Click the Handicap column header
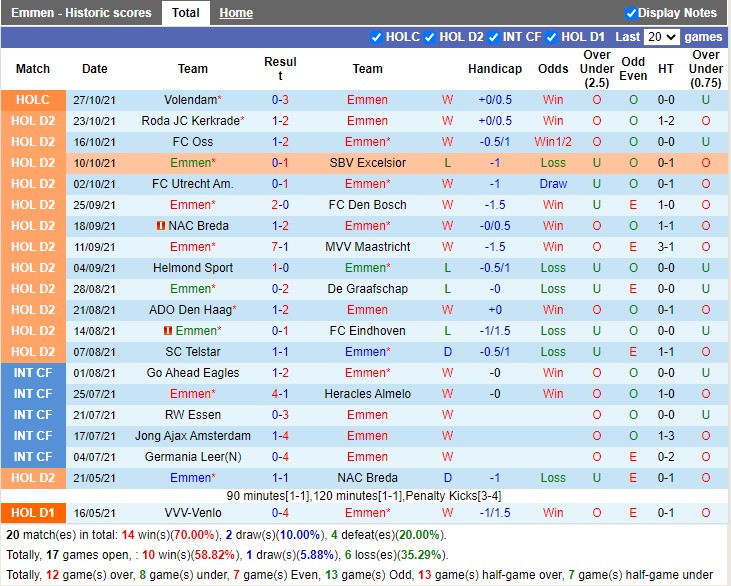This screenshot has width=731, height=586. [x=494, y=69]
